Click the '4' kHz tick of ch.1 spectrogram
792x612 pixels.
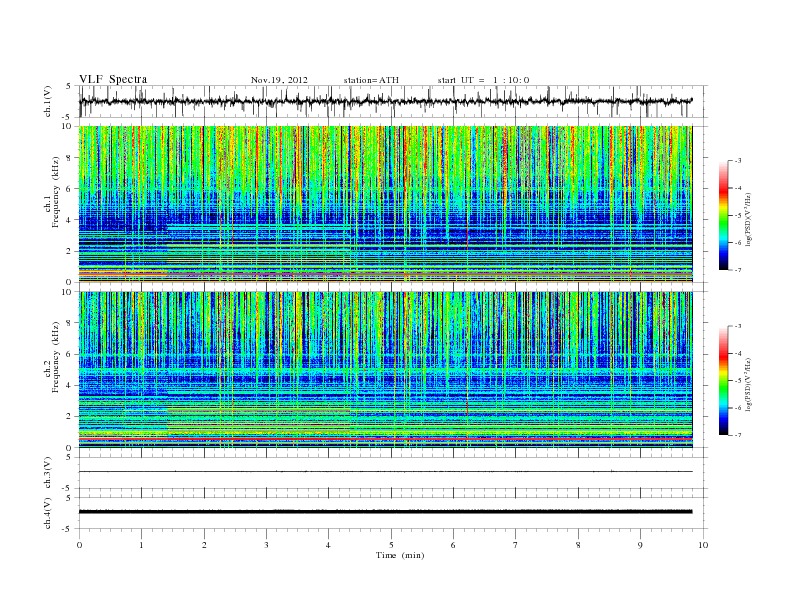[69, 220]
